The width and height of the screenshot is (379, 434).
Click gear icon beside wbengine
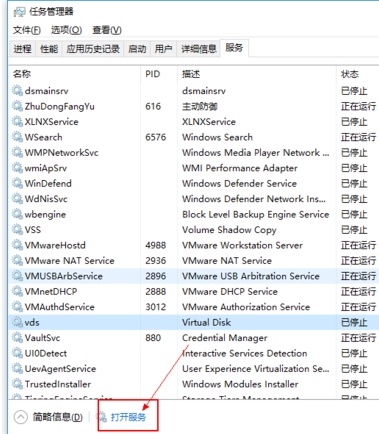[17, 214]
